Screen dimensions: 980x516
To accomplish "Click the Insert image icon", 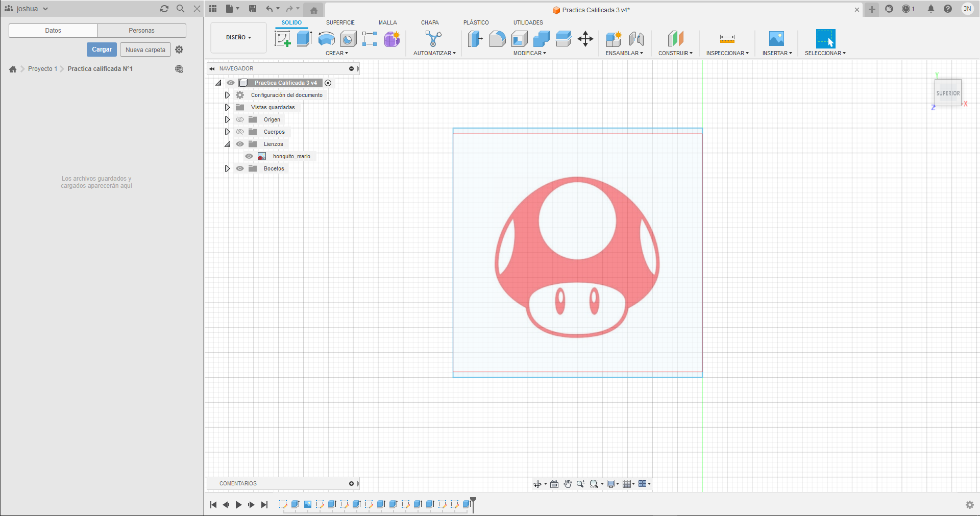I will coord(776,39).
